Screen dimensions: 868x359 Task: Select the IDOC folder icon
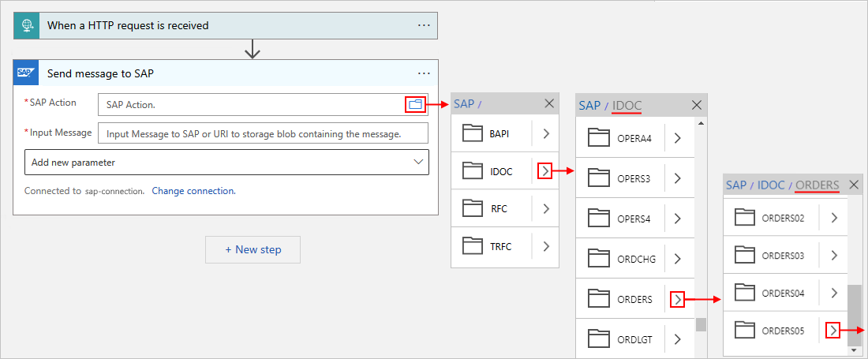click(473, 171)
